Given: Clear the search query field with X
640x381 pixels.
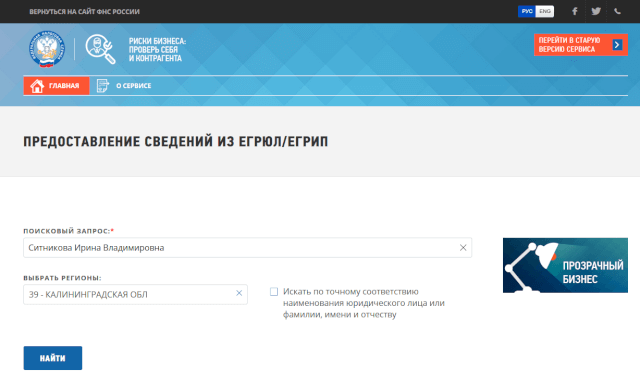Looking at the screenshot, I should (x=463, y=247).
